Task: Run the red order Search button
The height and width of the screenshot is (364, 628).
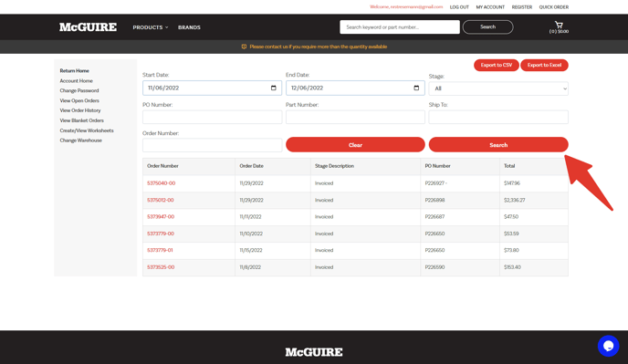Action: click(498, 145)
